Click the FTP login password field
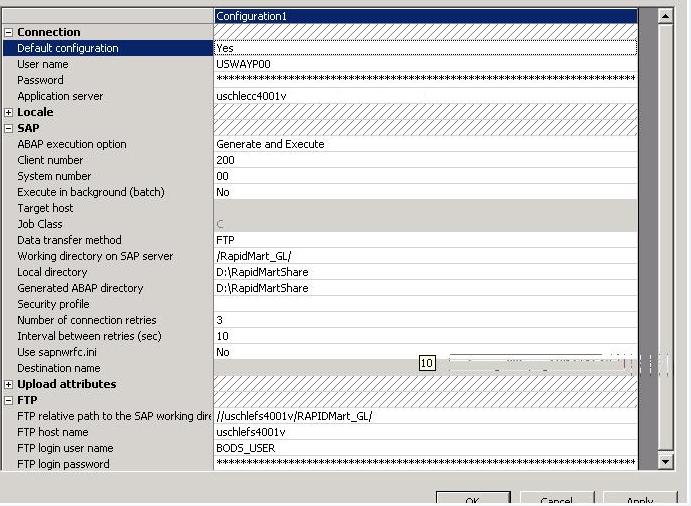The height and width of the screenshot is (506, 691). [426, 464]
